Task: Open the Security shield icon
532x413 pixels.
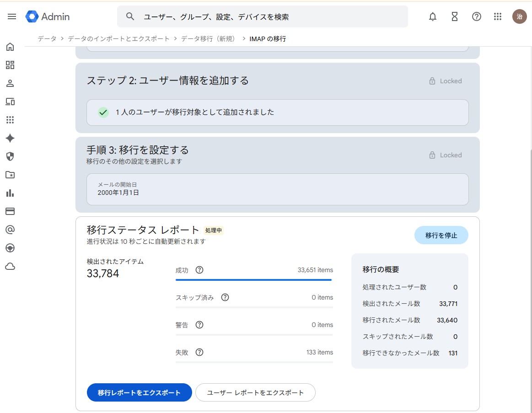Action: (10, 156)
